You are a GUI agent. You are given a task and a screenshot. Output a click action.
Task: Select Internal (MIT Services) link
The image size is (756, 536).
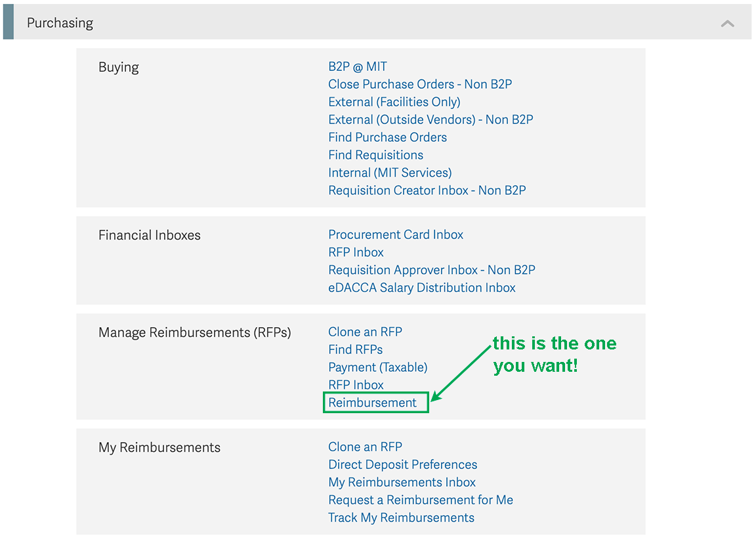[390, 173]
